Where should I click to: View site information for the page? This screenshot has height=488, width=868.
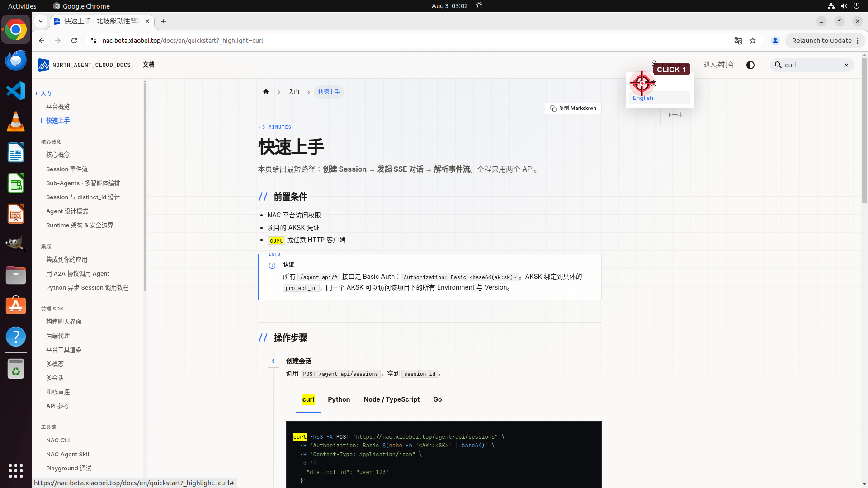(94, 41)
